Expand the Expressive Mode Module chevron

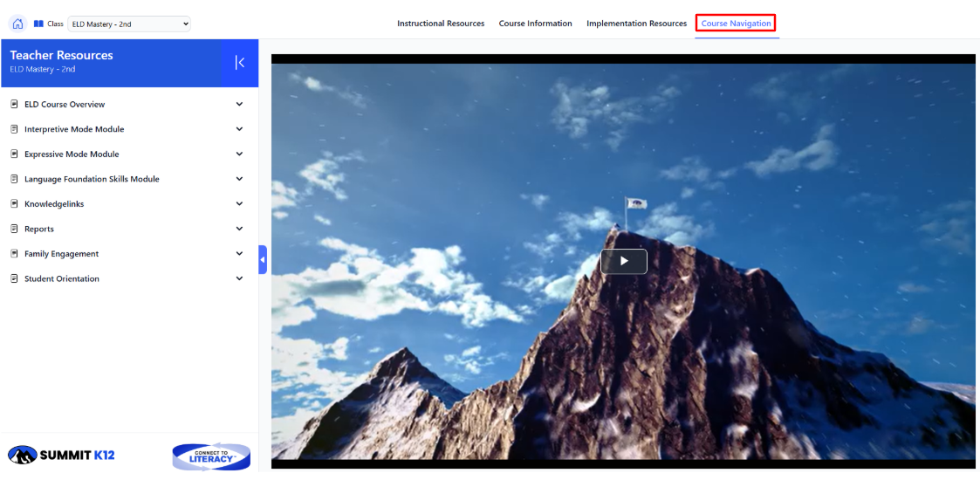tap(239, 154)
